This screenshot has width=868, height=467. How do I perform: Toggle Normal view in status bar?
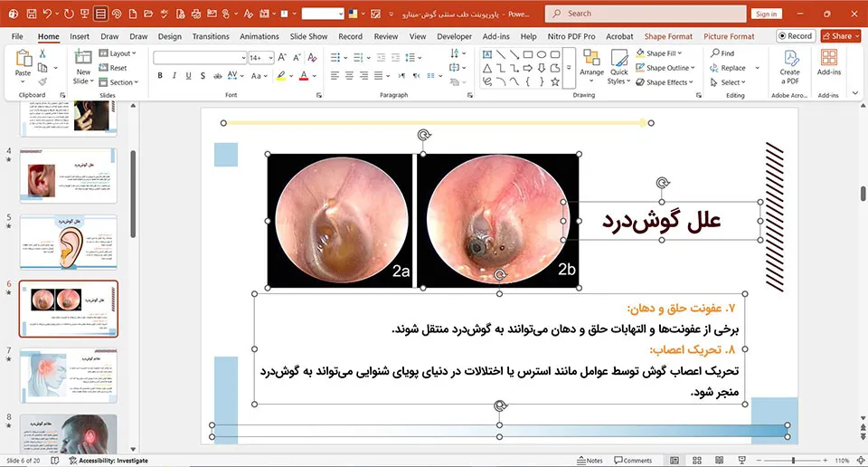(x=675, y=461)
